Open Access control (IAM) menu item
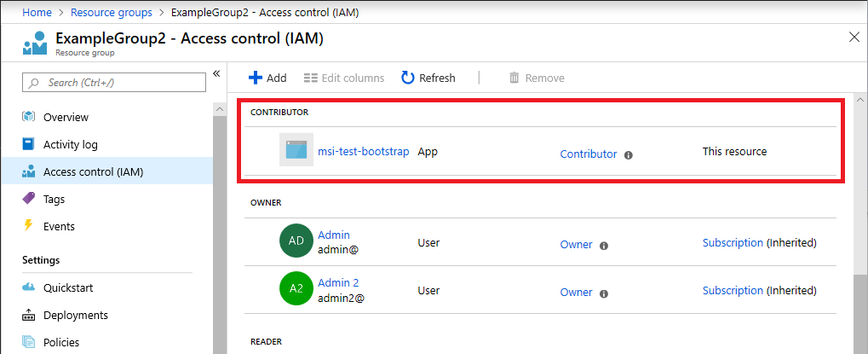 pos(93,171)
